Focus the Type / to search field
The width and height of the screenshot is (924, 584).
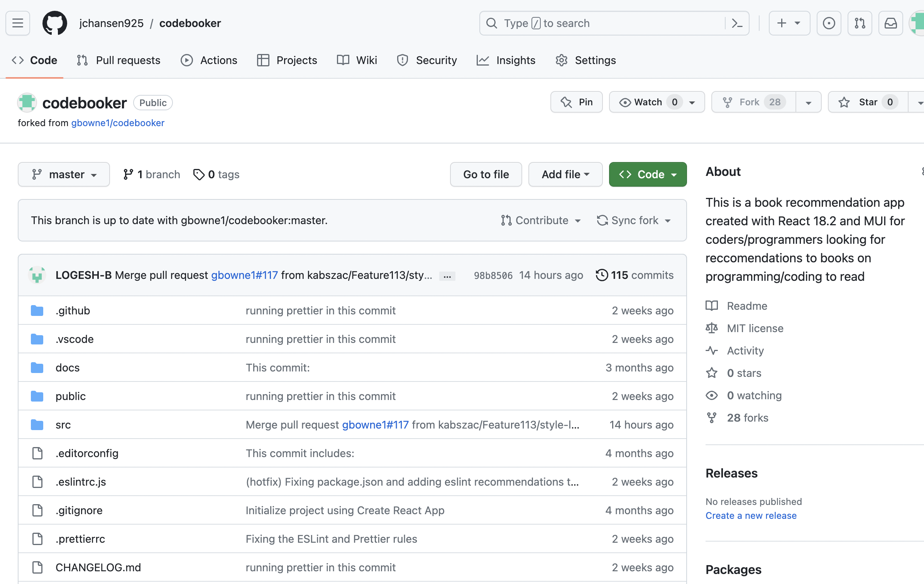tap(614, 23)
